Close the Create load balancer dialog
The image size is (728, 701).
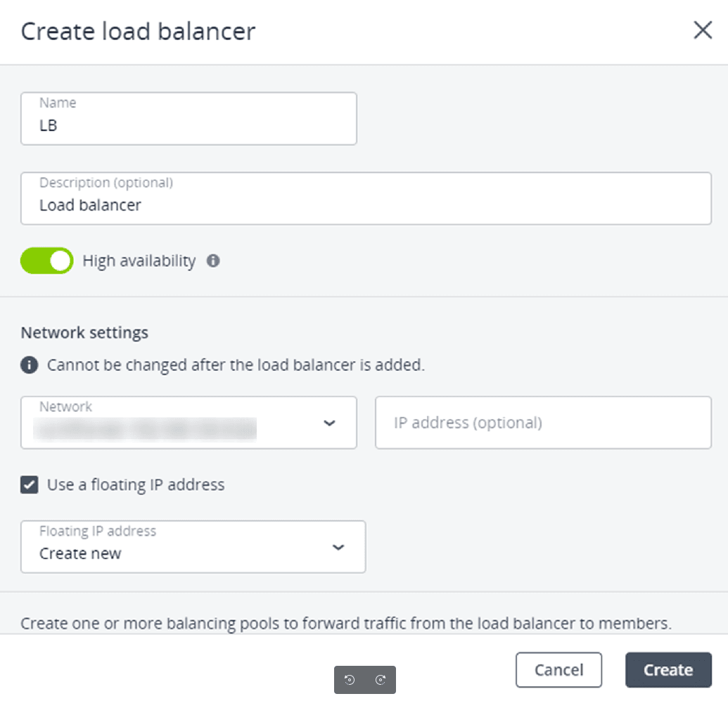point(703,31)
